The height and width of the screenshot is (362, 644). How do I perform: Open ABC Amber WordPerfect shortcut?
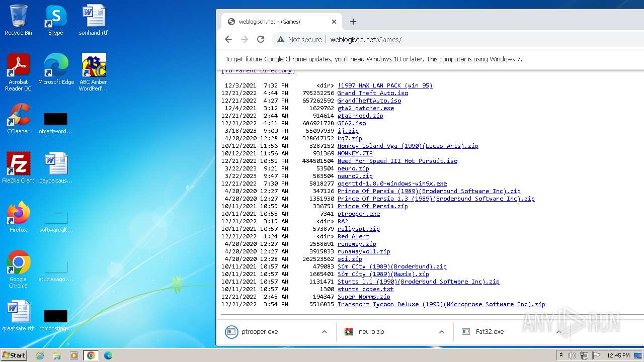(94, 72)
